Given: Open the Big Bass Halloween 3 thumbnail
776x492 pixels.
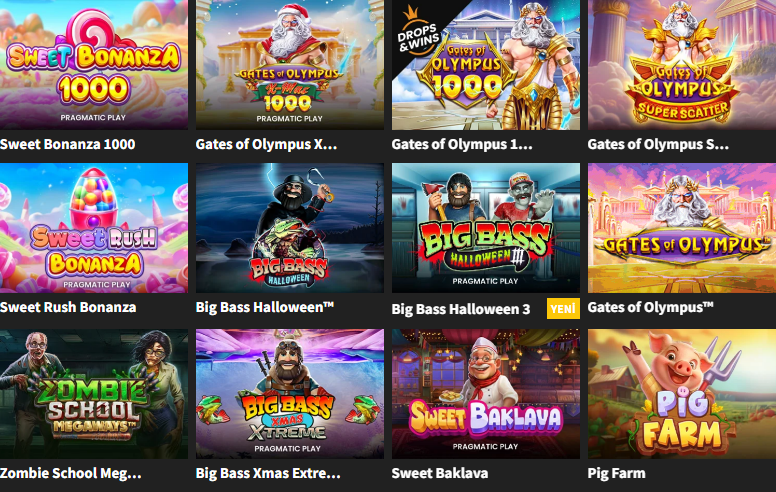Looking at the screenshot, I should coord(485,228).
